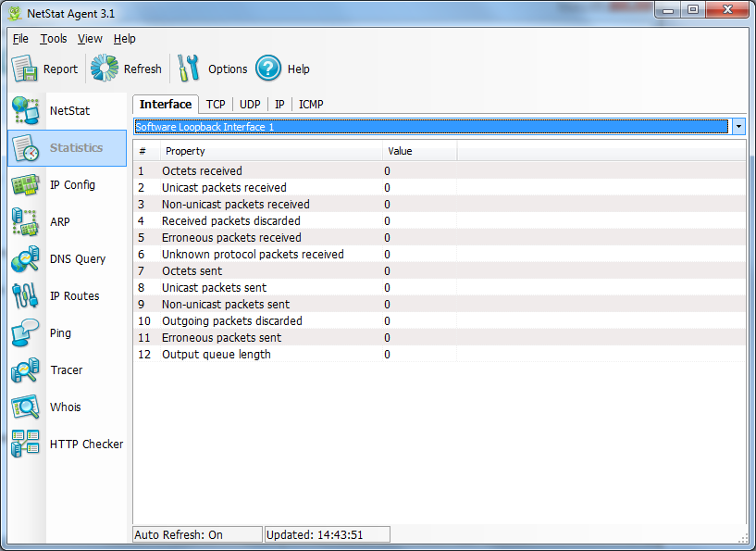The height and width of the screenshot is (551, 756).
Task: Click the Refresh toolbar label
Action: coord(143,69)
